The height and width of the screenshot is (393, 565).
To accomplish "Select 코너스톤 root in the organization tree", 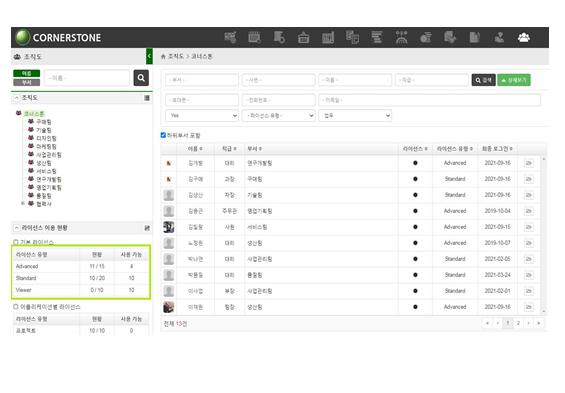I will point(34,113).
